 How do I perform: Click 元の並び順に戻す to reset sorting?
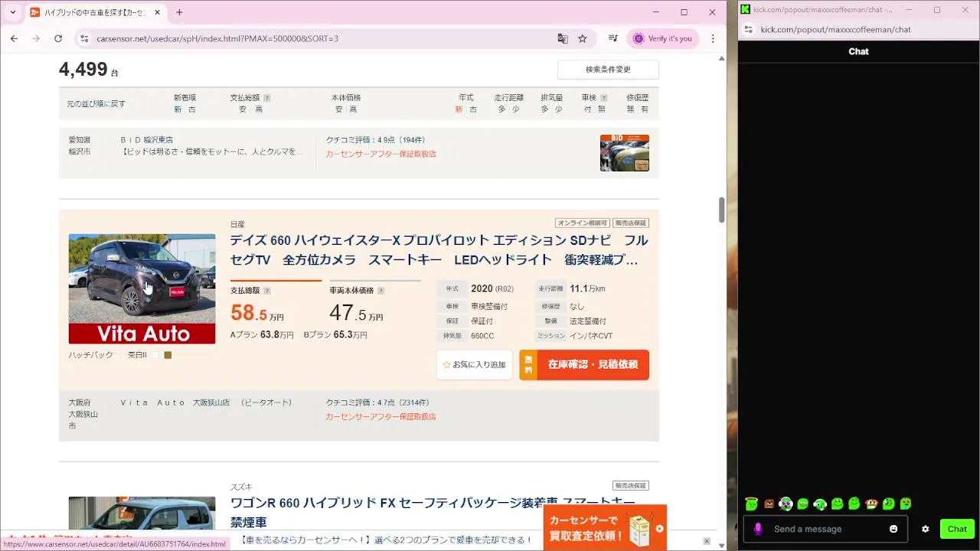(96, 103)
